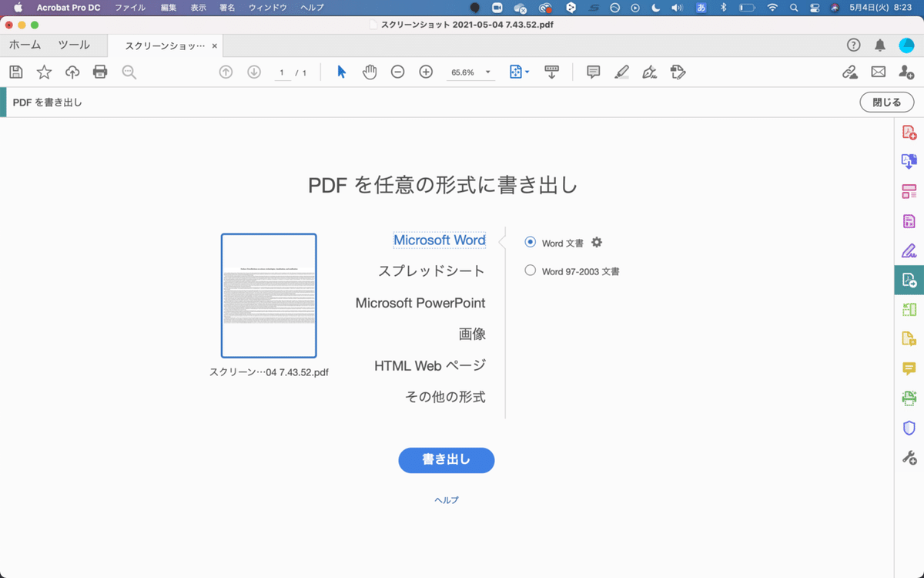Open Export PDF highlighted sidebar tool
Screen dimensions: 924x578
pos(909,280)
